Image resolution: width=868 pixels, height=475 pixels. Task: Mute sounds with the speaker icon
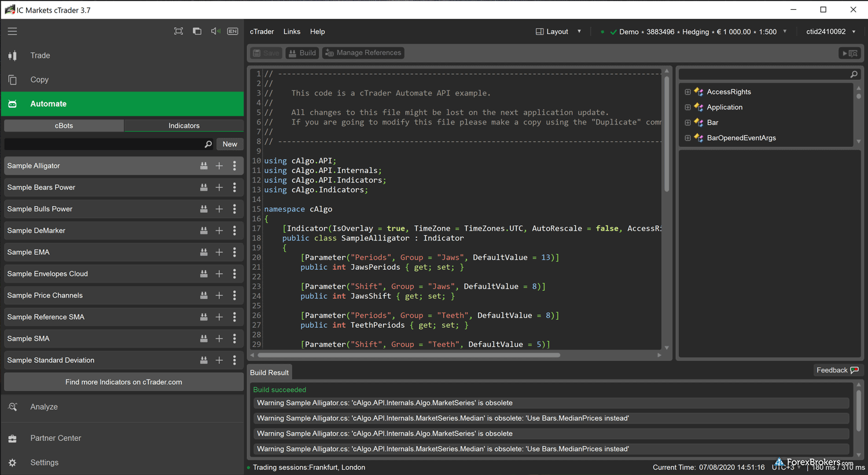(x=215, y=31)
